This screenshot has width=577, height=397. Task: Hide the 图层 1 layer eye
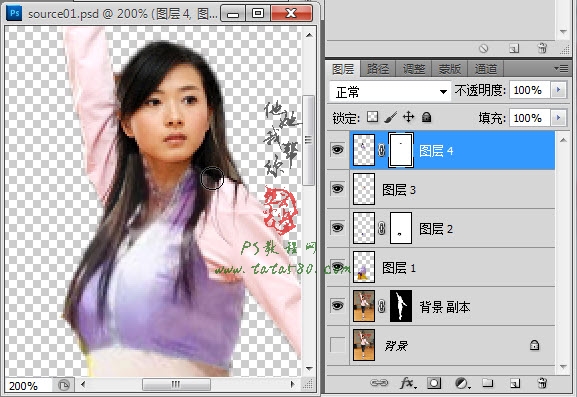point(337,266)
